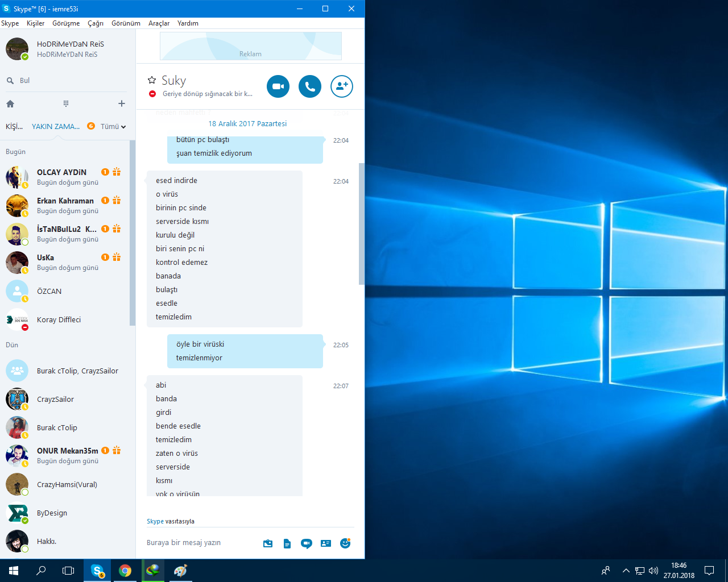Open conversation with CrazyHamsi(Vural)
This screenshot has height=582, width=728.
(65, 484)
